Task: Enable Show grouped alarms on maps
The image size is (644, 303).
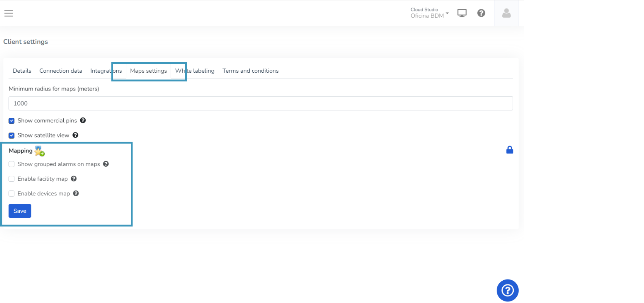Action: pos(12,164)
